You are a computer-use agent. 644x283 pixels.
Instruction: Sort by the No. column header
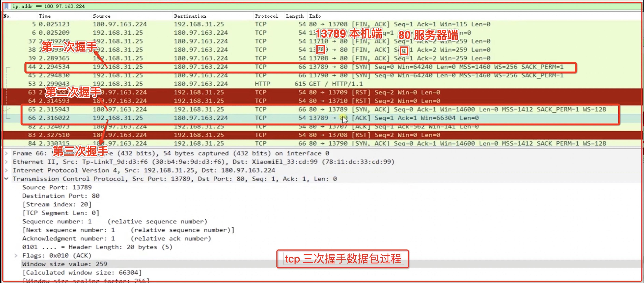pos(19,16)
